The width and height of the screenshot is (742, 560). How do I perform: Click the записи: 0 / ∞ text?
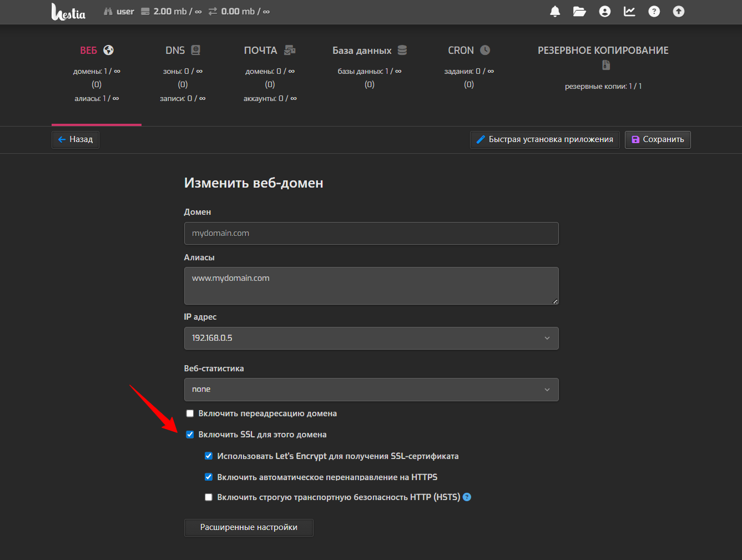point(183,98)
